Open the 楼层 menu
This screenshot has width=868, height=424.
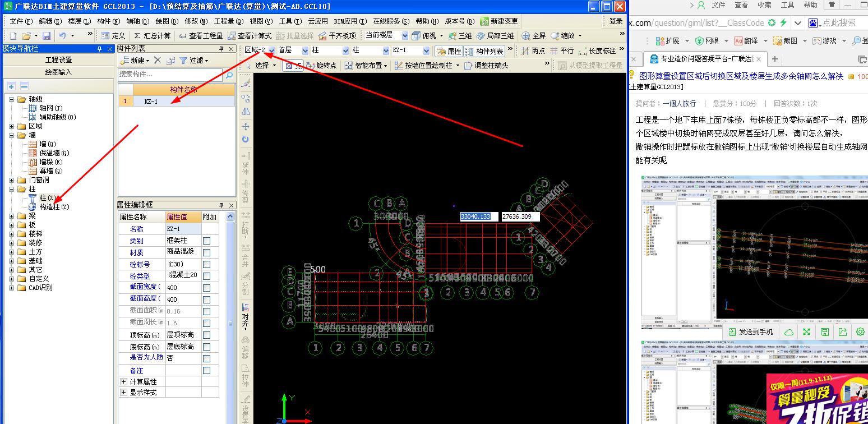pyautogui.click(x=79, y=21)
